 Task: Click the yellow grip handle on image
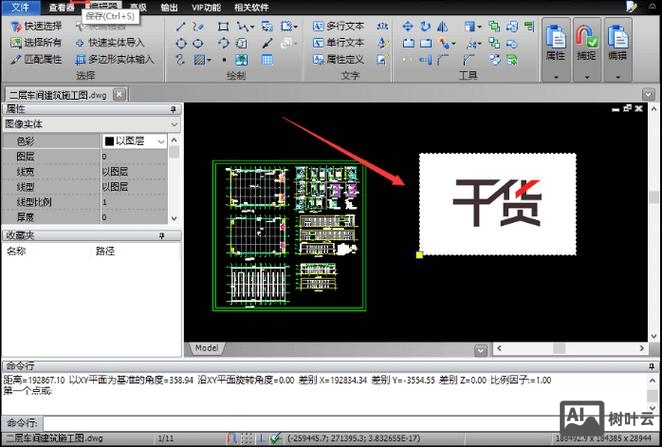(x=419, y=255)
